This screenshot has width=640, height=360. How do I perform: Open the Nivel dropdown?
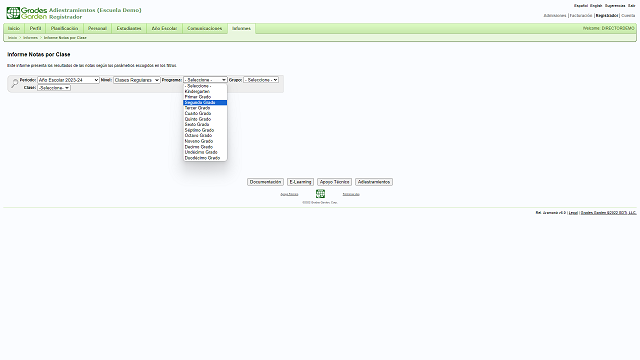136,80
